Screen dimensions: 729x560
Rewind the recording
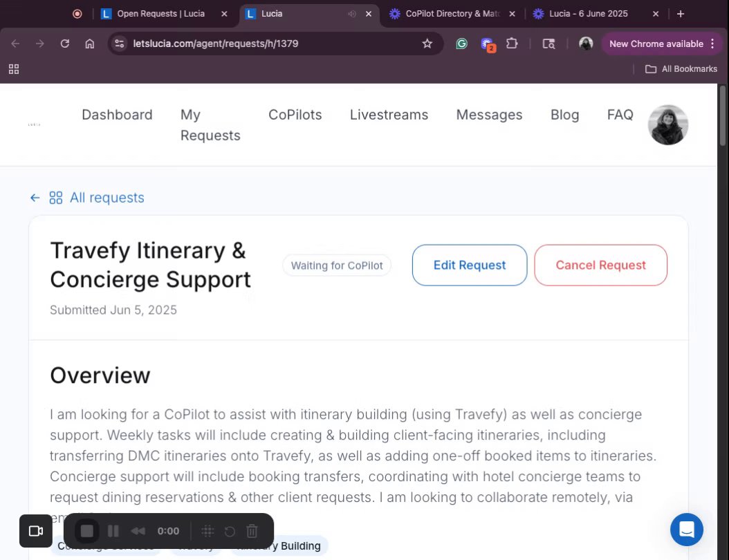click(x=138, y=531)
